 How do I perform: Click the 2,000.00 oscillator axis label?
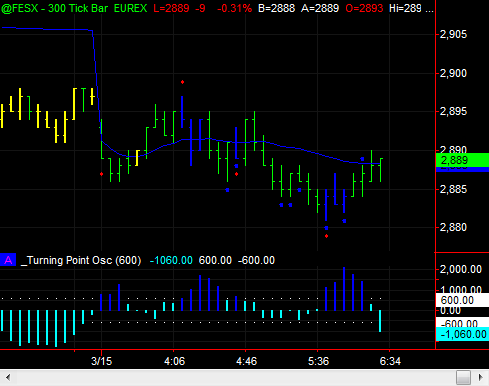click(x=461, y=269)
